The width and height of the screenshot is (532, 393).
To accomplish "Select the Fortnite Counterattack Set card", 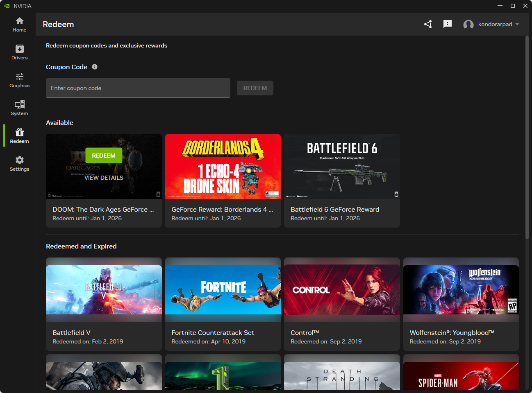I will [x=223, y=304].
